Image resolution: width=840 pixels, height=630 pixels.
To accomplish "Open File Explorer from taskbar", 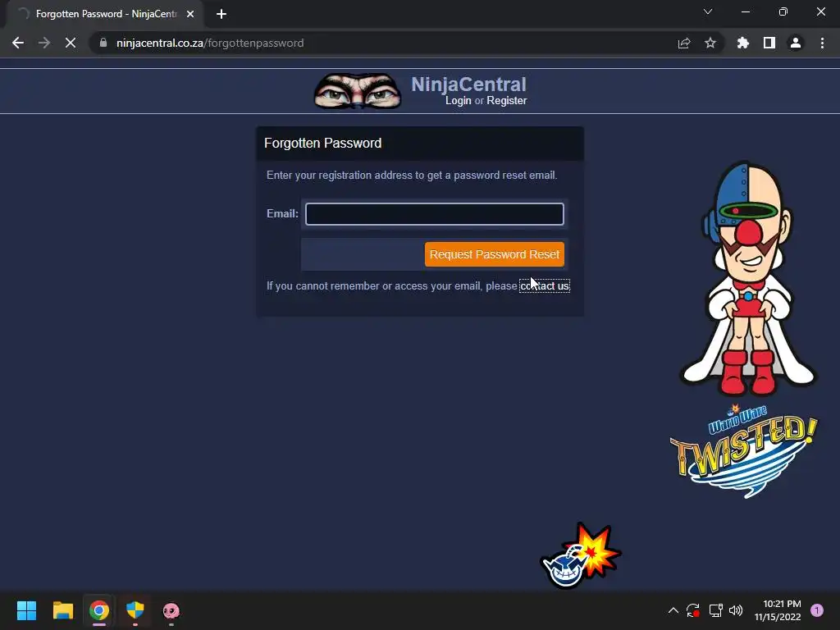I will click(62, 610).
